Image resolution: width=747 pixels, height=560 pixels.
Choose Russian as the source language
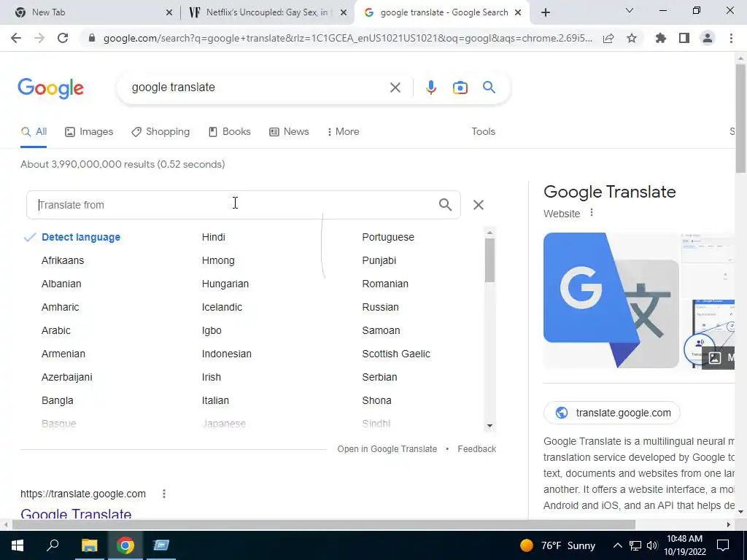[380, 307]
